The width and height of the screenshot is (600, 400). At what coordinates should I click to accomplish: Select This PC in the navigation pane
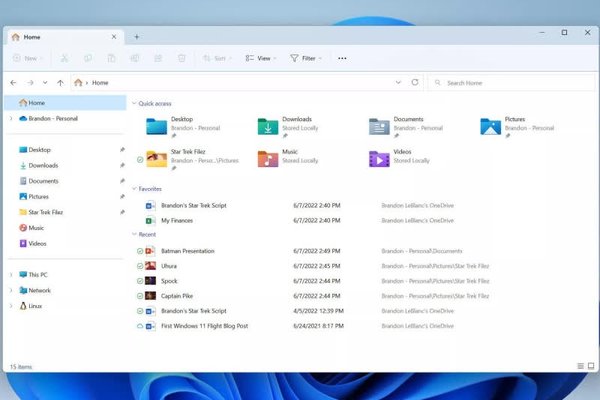pos(65,275)
